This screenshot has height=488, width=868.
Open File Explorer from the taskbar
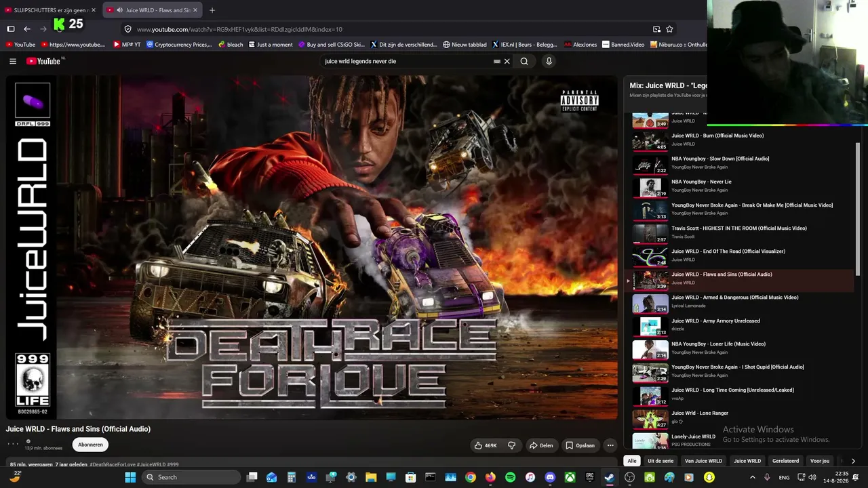[371, 477]
